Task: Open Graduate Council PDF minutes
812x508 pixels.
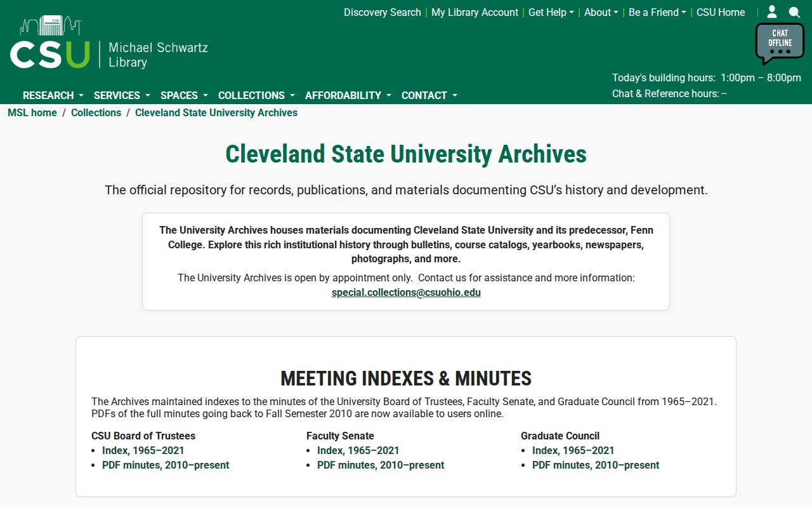Action: [x=596, y=465]
